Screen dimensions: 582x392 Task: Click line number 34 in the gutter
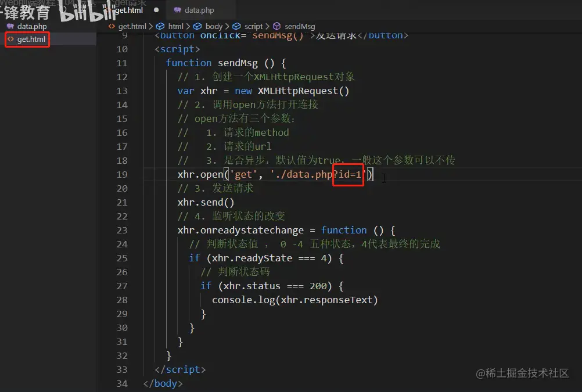point(122,383)
